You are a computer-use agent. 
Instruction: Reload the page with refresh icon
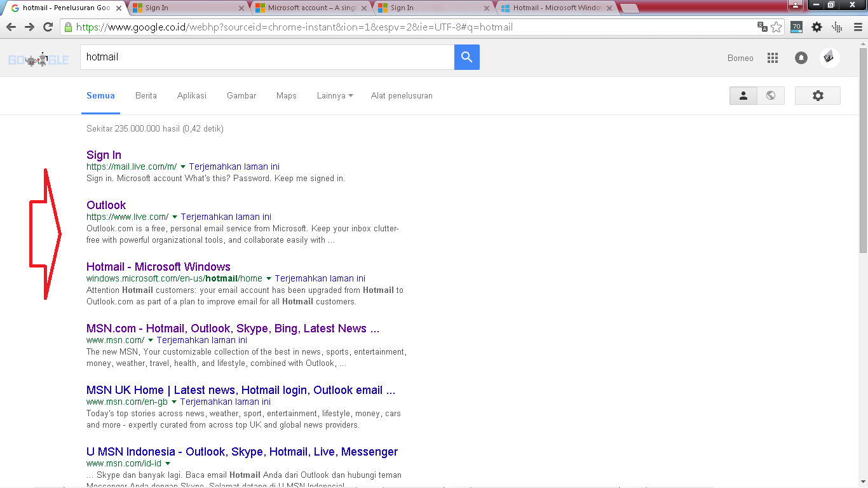(x=48, y=27)
